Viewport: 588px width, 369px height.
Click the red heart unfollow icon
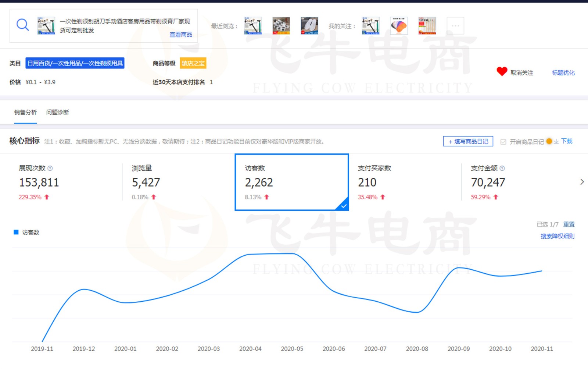[x=502, y=71]
